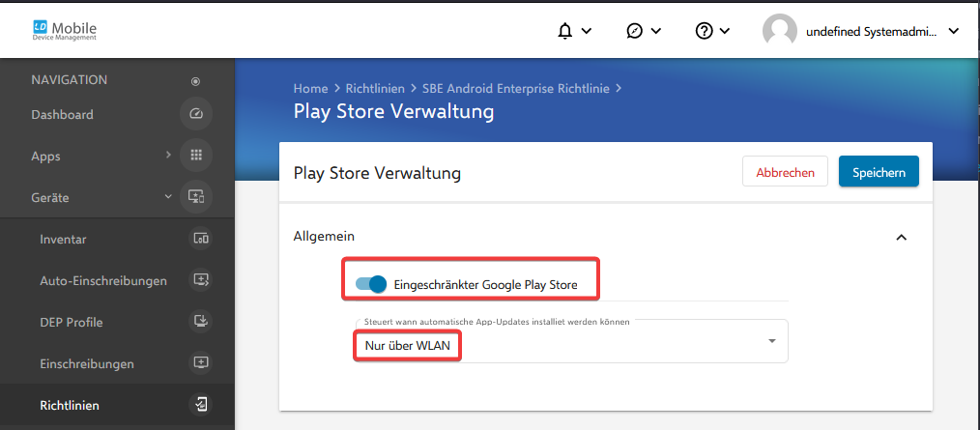Click the compass explore icon

(635, 31)
